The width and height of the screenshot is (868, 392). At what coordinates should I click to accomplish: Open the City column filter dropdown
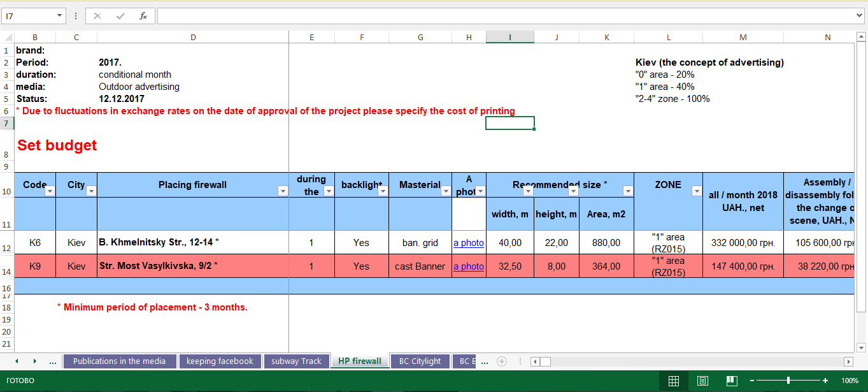pyautogui.click(x=91, y=191)
